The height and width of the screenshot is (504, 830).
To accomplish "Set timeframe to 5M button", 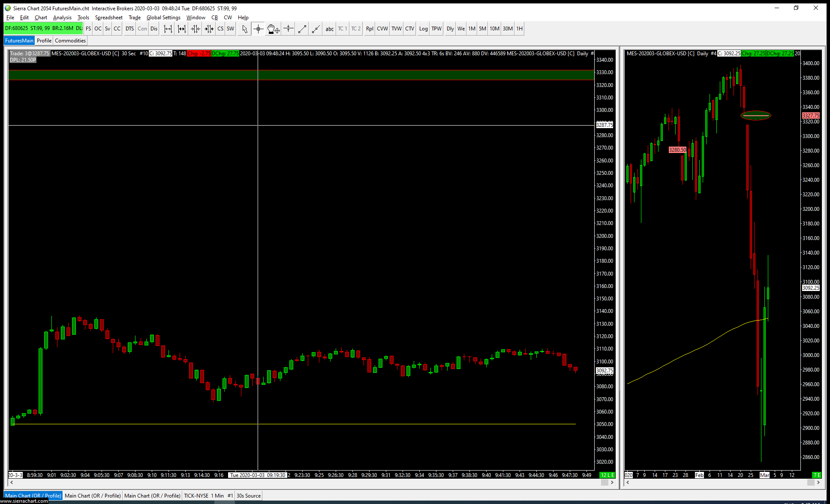I will click(x=482, y=29).
